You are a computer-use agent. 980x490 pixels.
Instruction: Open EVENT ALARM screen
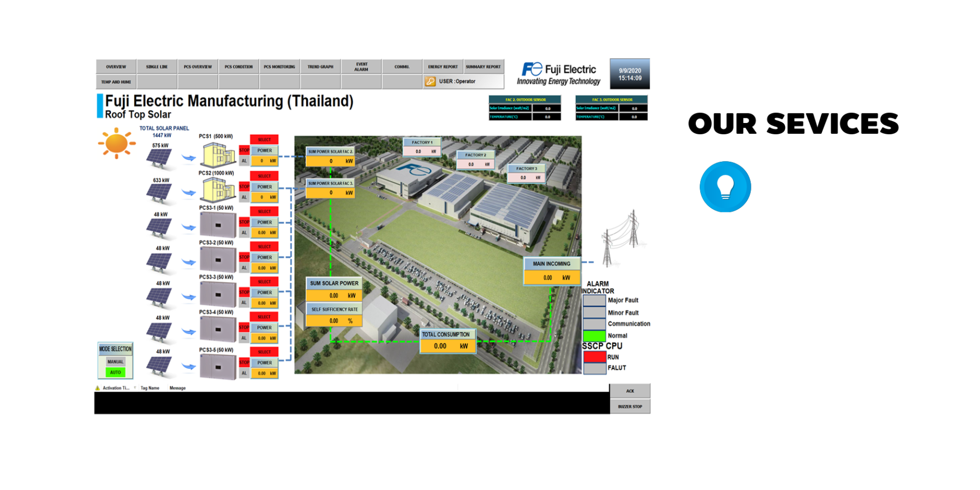pyautogui.click(x=361, y=67)
